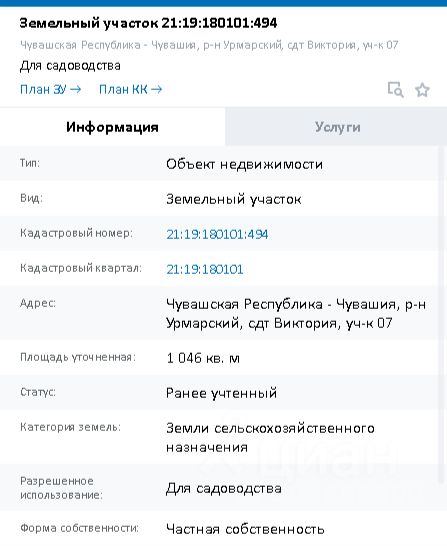447x546 pixels.
Task: Click the arrow next to План КК
Action: [157, 89]
